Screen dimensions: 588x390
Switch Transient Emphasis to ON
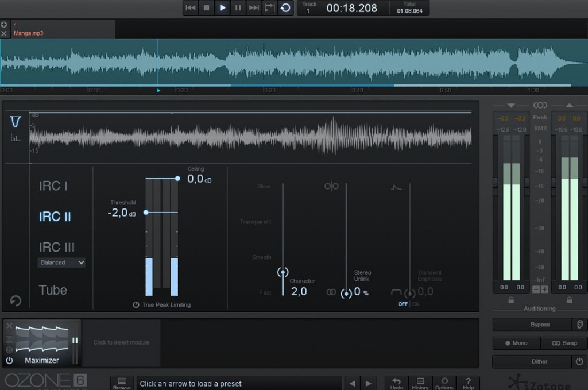(416, 304)
